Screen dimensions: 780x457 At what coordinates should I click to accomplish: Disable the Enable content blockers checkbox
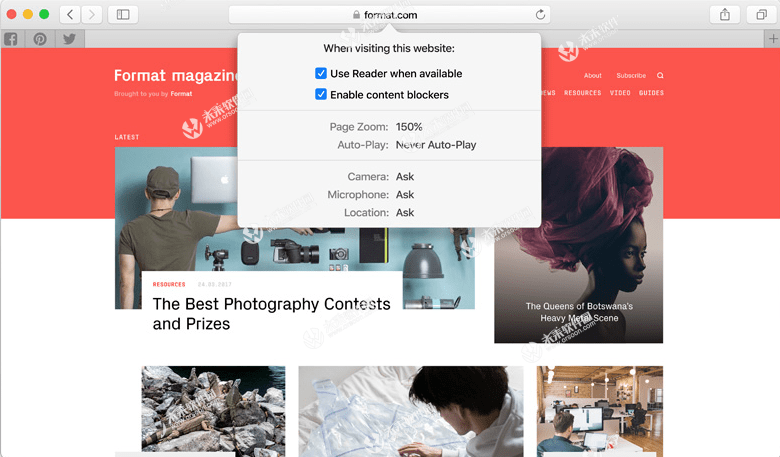[321, 95]
